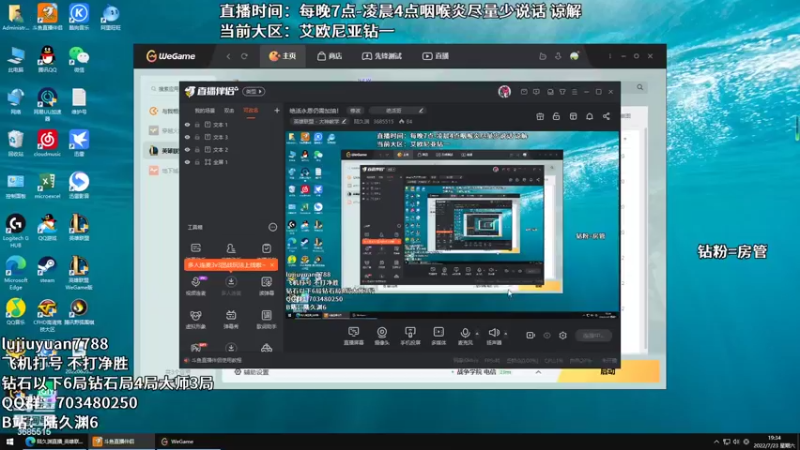Click the yellow launch button in WeGame
The width and height of the screenshot is (800, 450).
click(609, 371)
